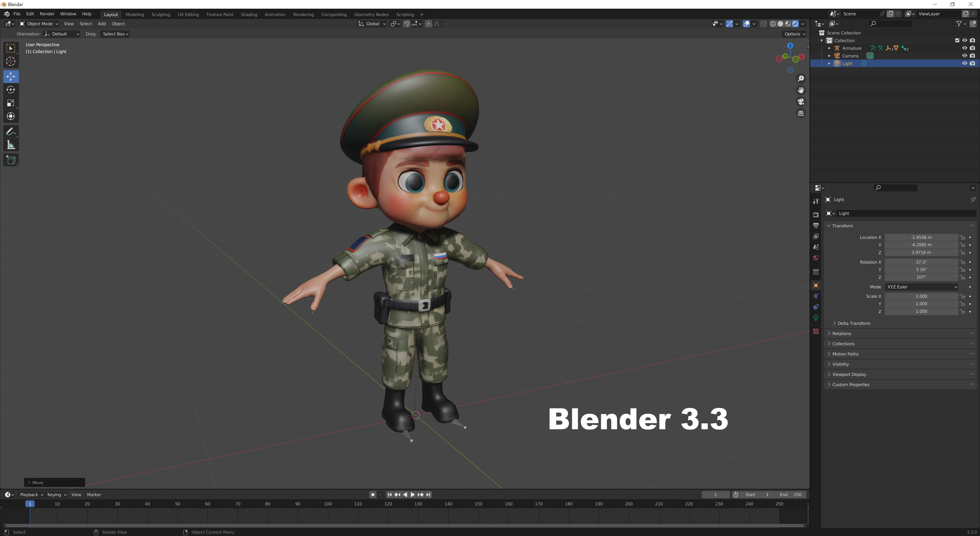Toggle the auto keying record button

click(372, 495)
